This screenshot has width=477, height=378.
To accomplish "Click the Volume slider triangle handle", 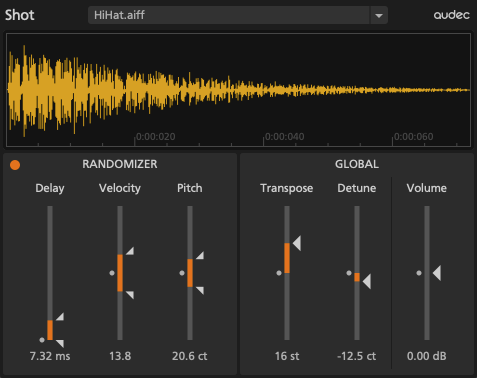I will pos(437,273).
